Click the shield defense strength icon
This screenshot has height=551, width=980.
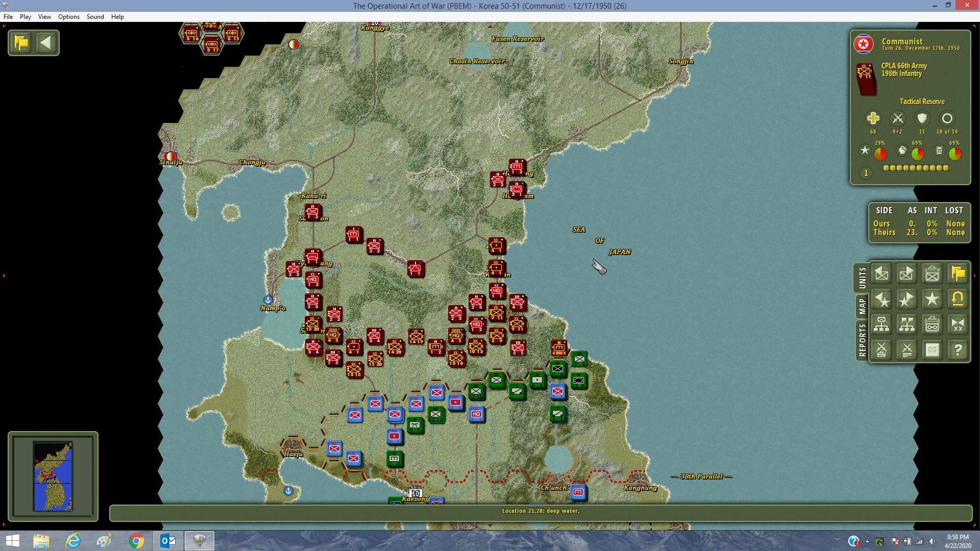(x=922, y=118)
